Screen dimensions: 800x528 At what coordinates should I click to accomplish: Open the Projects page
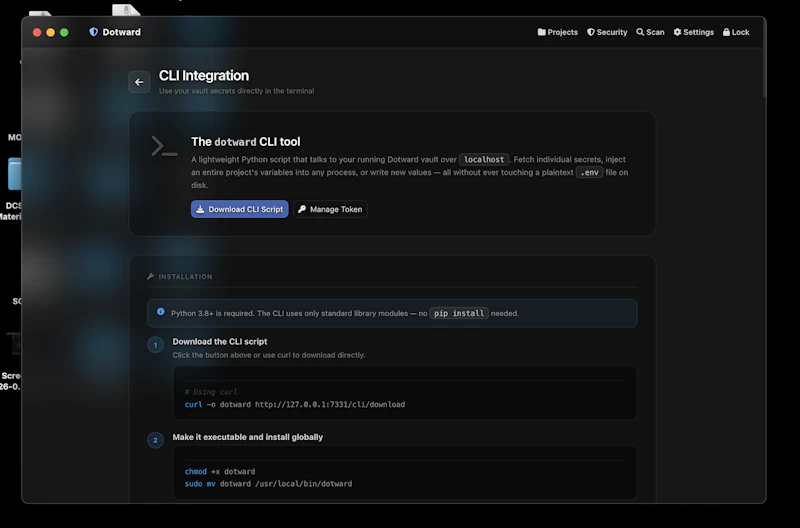(558, 32)
